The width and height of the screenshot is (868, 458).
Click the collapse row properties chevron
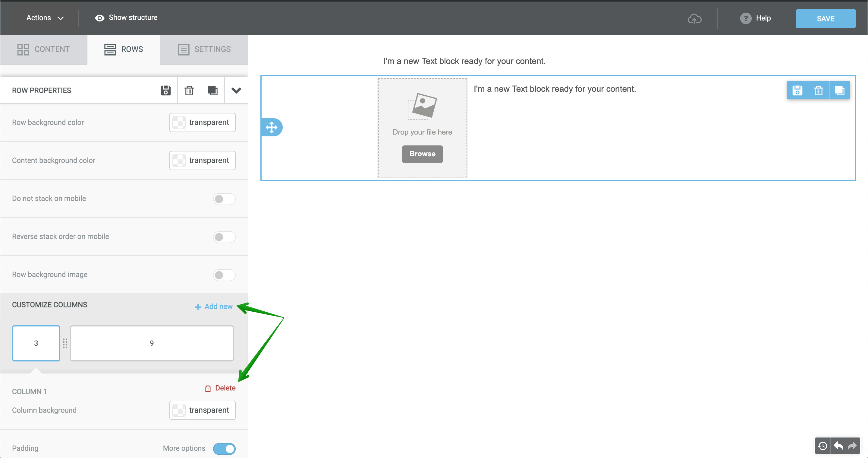click(x=235, y=90)
